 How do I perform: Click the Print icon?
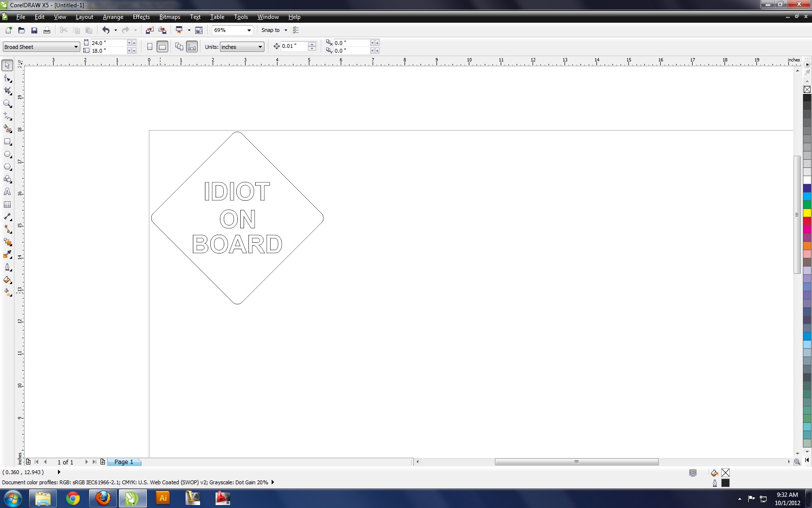click(46, 30)
